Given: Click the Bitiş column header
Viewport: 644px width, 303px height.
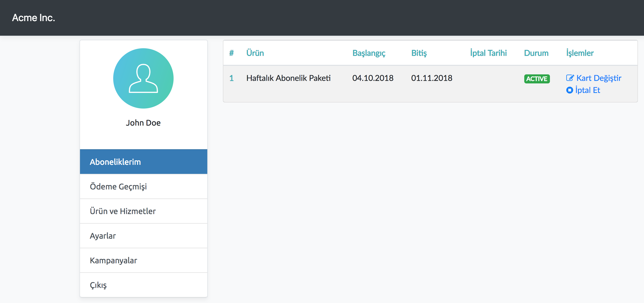Looking at the screenshot, I should point(419,53).
